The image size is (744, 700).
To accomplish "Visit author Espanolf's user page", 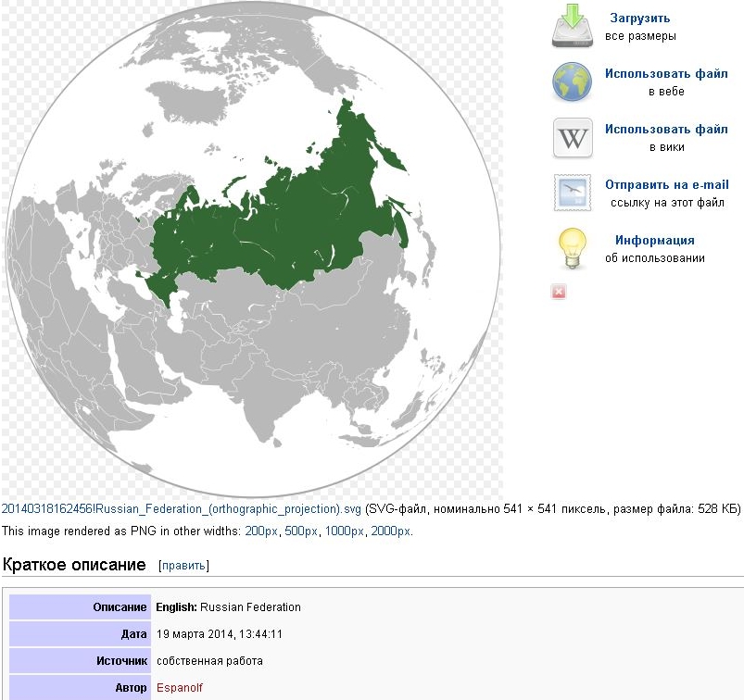I will coord(179,688).
